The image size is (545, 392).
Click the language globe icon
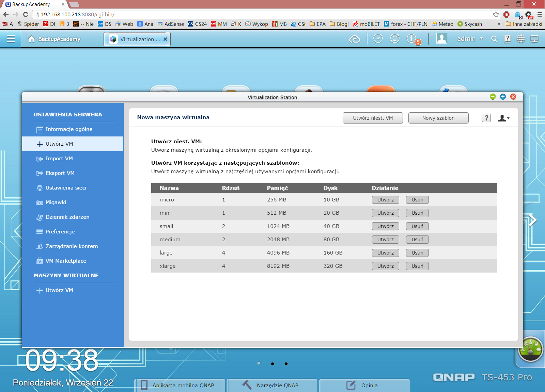(521, 39)
